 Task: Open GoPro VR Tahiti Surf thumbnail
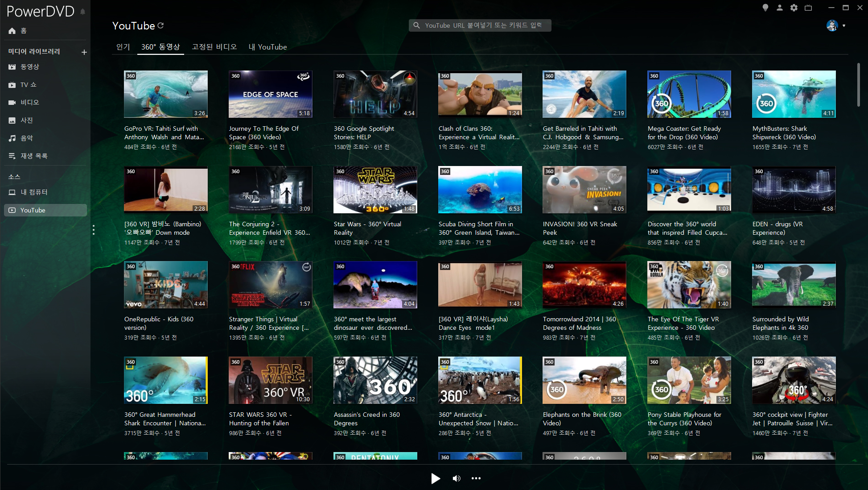pyautogui.click(x=166, y=94)
